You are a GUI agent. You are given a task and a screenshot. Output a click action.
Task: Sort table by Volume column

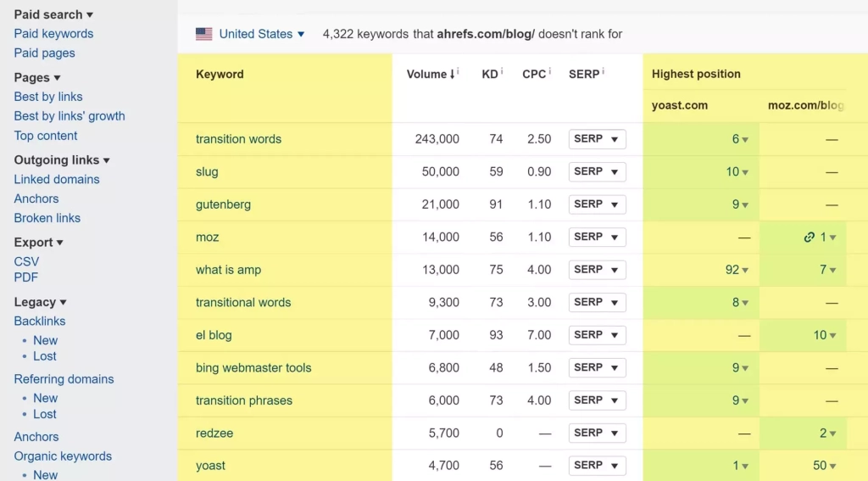point(430,75)
